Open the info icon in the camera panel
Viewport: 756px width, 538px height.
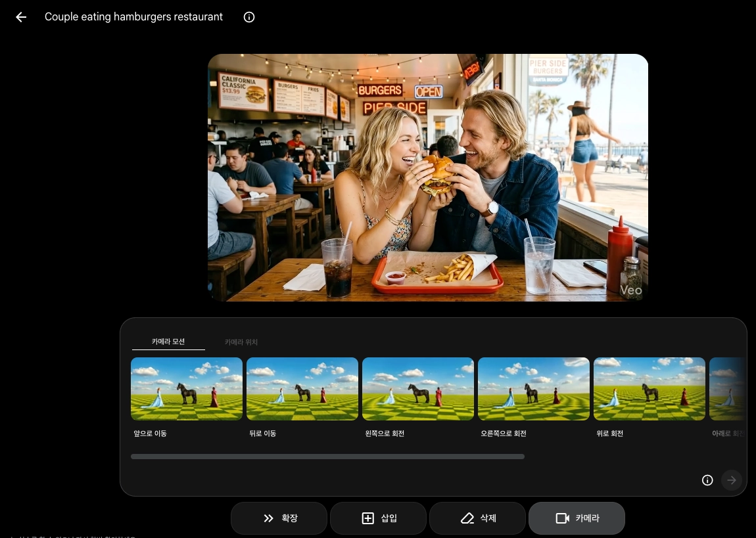[707, 480]
